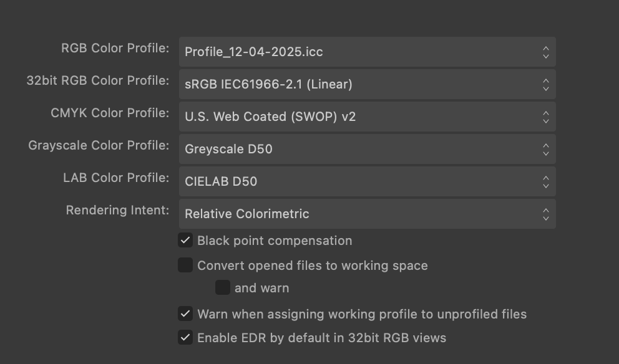This screenshot has height=364, width=619.
Task: Click the up-down chevron beside Profile_12-04-2025.icc
Action: [x=545, y=52]
